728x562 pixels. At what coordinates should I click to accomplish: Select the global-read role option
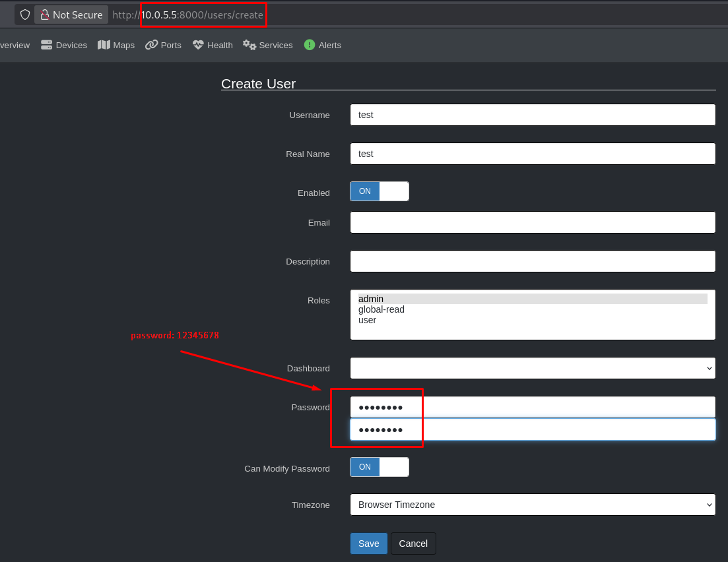click(381, 309)
